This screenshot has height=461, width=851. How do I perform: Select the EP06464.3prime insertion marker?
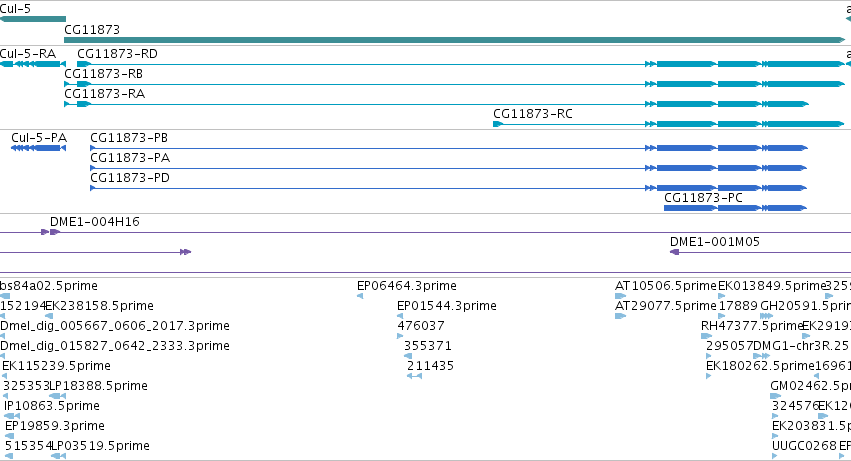360,296
